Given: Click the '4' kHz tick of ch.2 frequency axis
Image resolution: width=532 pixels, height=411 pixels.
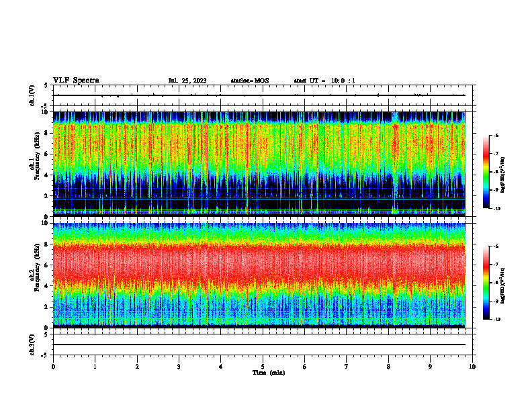Looking at the screenshot, I should coord(47,286).
